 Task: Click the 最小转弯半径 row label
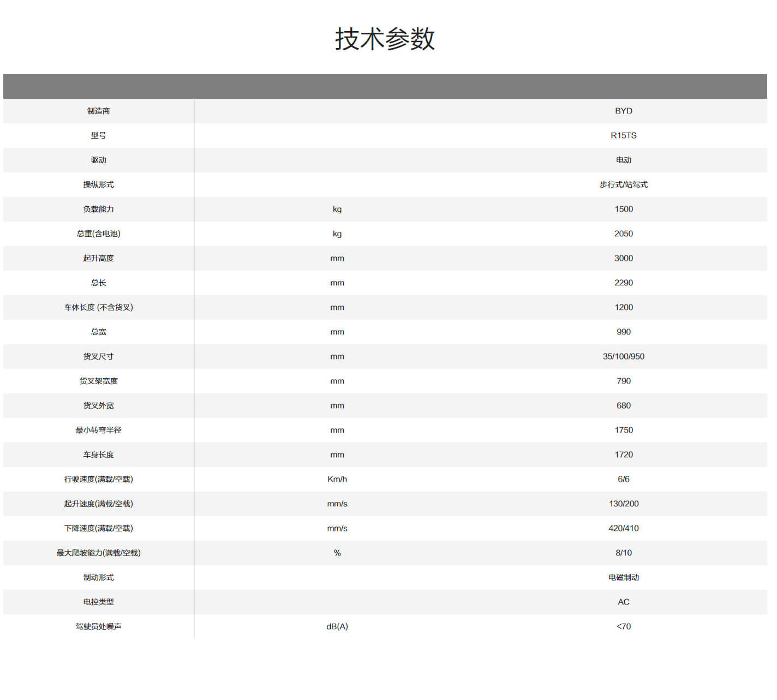pyautogui.click(x=98, y=430)
